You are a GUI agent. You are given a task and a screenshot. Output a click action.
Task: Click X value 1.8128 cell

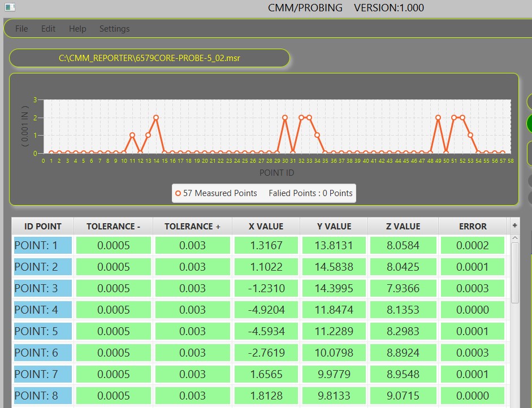pyautogui.click(x=266, y=396)
